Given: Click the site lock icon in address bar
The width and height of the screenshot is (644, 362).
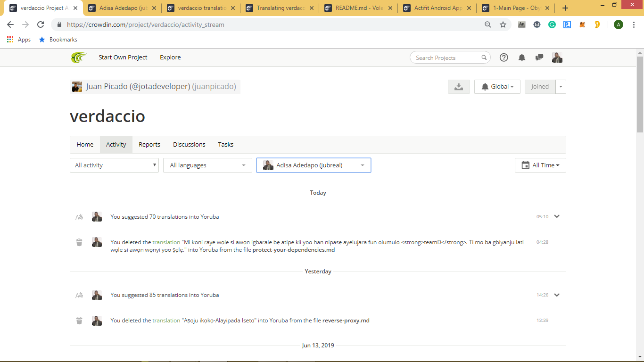Looking at the screenshot, I should click(59, 25).
